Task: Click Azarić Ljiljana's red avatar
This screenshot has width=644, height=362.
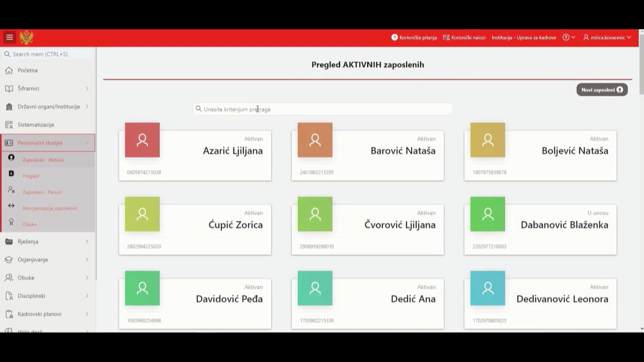Action: coord(142,140)
